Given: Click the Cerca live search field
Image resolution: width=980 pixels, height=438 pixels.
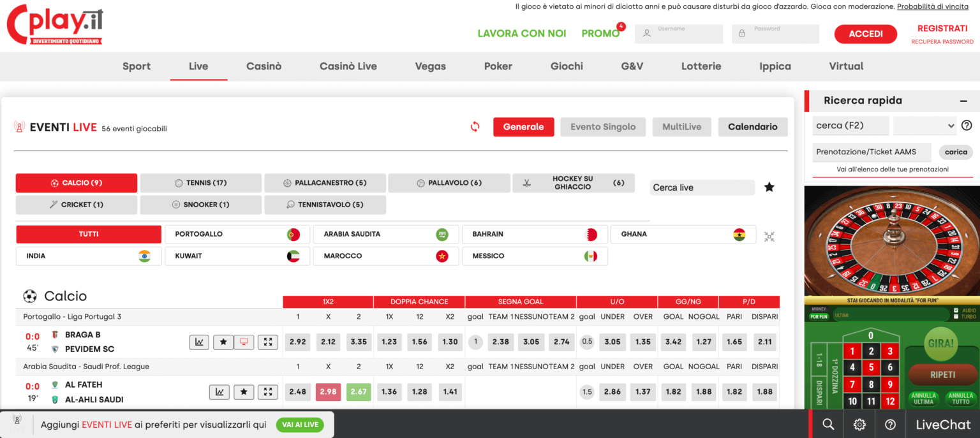Looking at the screenshot, I should click(x=702, y=187).
